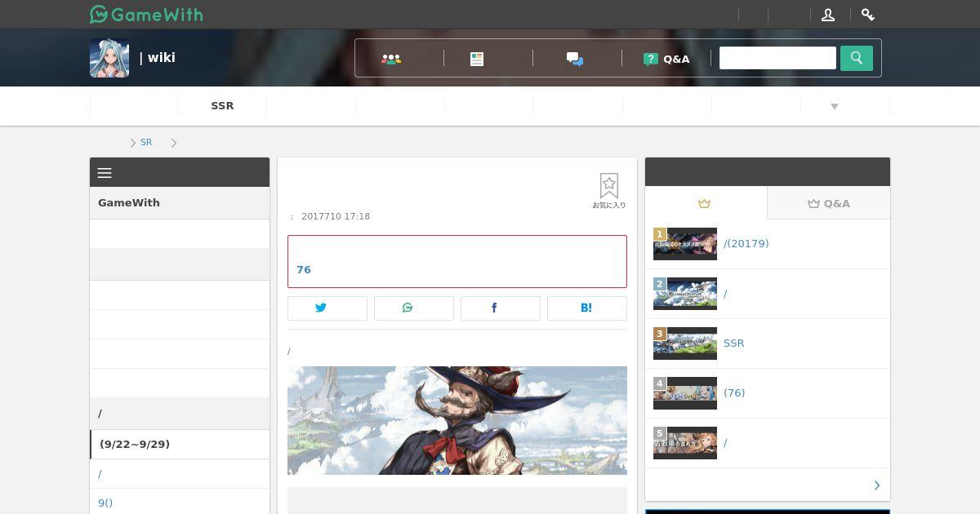Open the SR breadcrumb link

(x=146, y=142)
